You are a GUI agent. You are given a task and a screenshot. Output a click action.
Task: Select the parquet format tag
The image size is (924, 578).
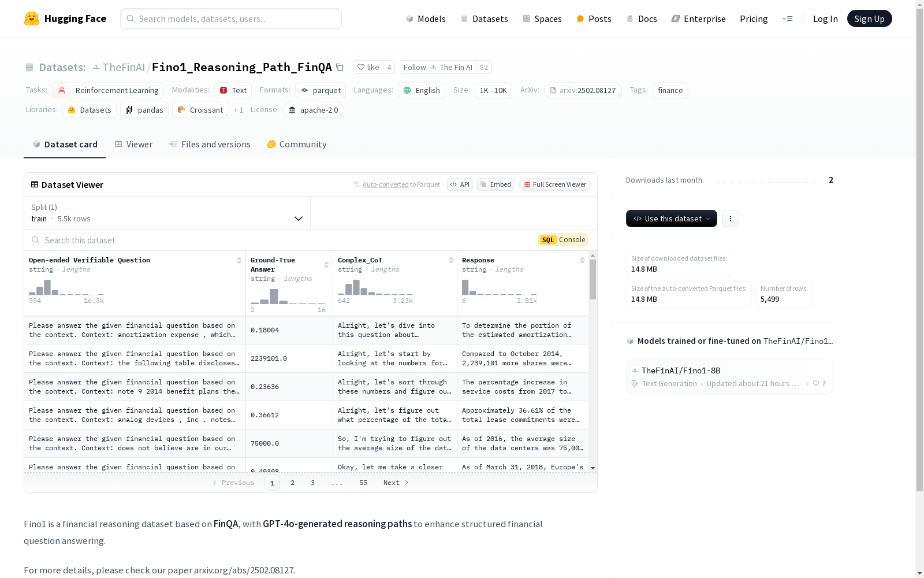pyautogui.click(x=321, y=90)
